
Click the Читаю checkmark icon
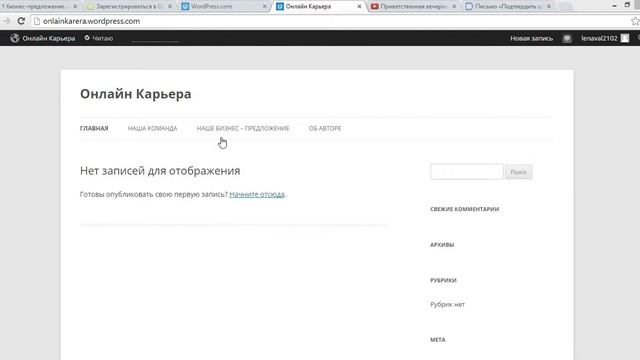tap(87, 38)
